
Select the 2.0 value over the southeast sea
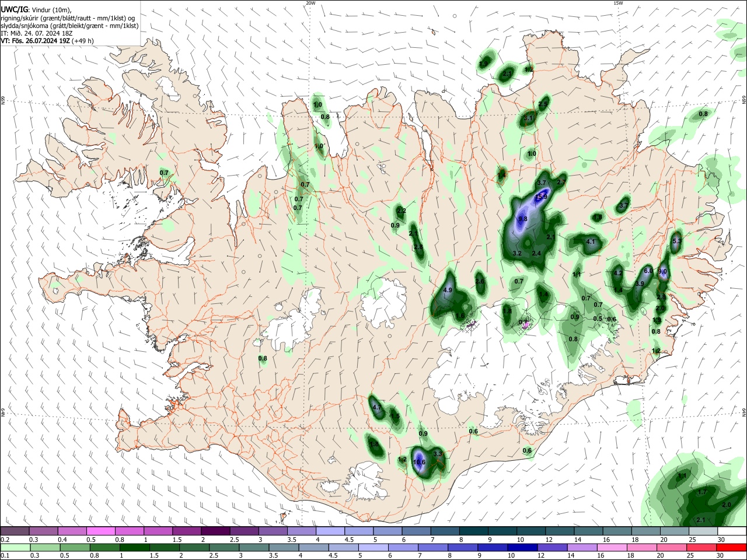coord(727,505)
